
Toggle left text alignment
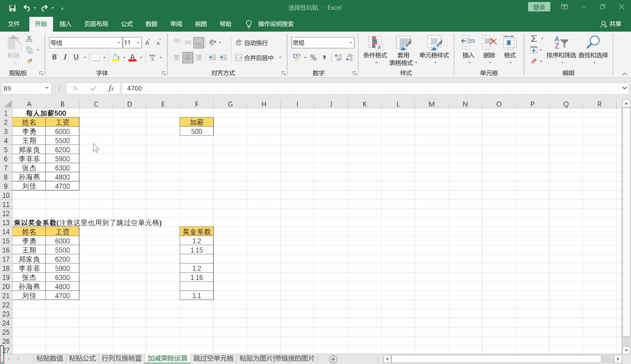tap(177, 58)
